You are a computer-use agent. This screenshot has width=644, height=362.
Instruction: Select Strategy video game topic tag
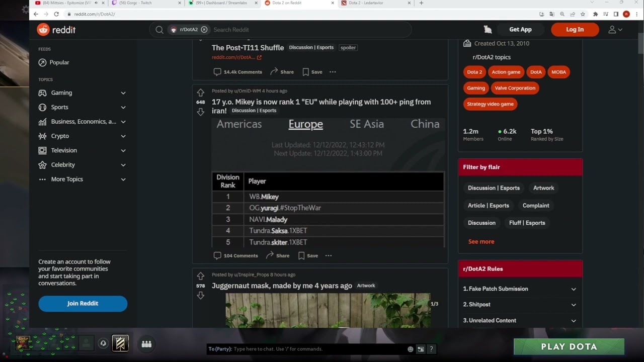[490, 104]
